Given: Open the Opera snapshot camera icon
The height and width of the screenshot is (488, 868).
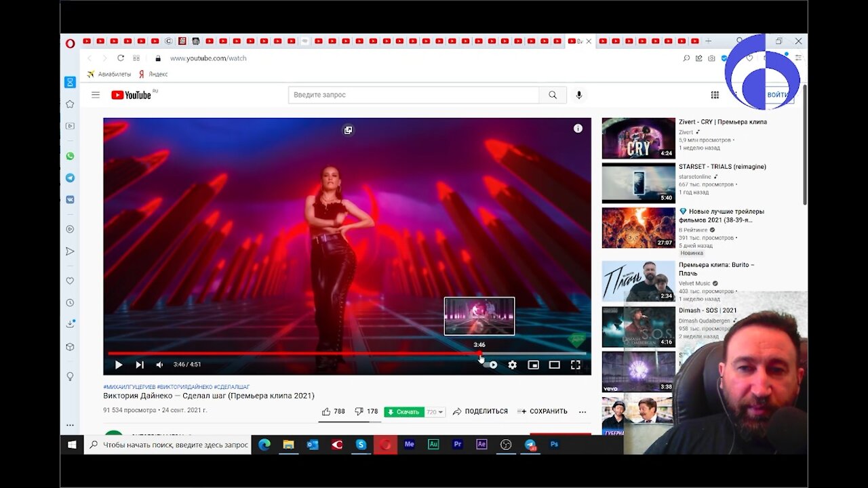Looking at the screenshot, I should 711,58.
